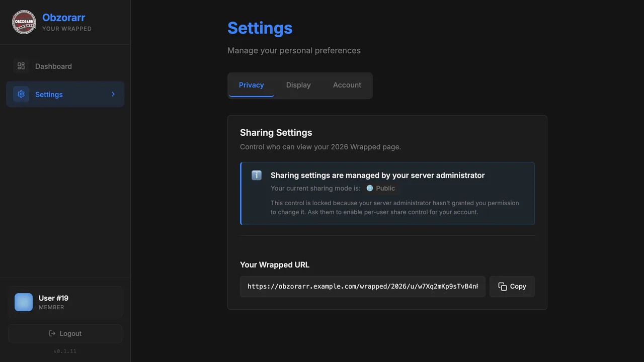
Task: Click the User #19 avatar
Action: [x=24, y=302]
